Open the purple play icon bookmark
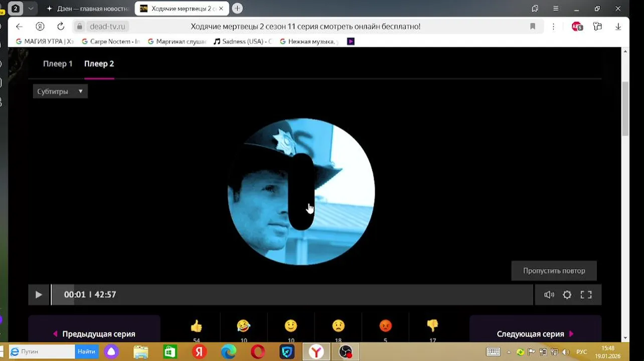 point(351,42)
